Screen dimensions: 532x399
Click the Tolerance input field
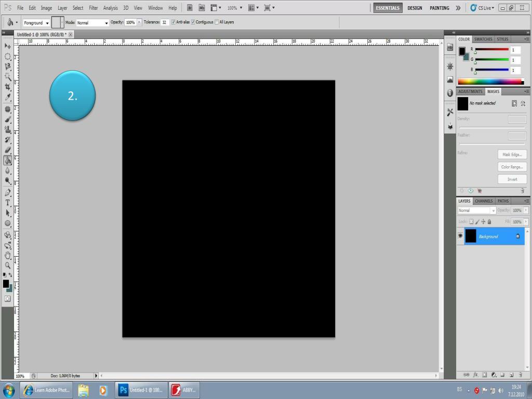coord(165,22)
